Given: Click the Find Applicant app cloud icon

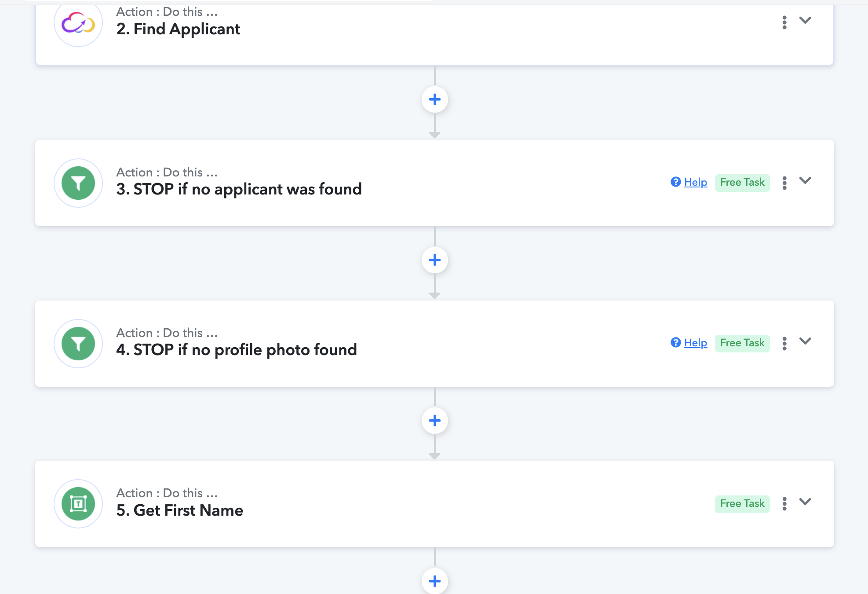Looking at the screenshot, I should pos(78,23).
